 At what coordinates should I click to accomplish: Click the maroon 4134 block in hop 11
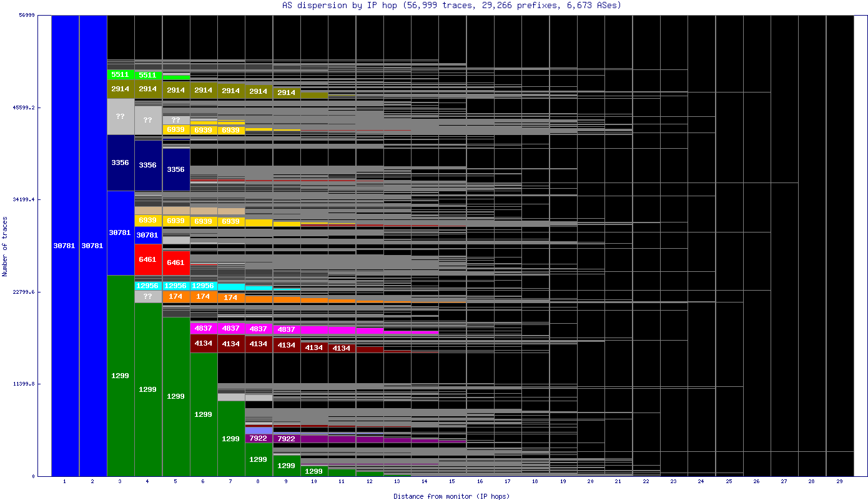tap(342, 348)
